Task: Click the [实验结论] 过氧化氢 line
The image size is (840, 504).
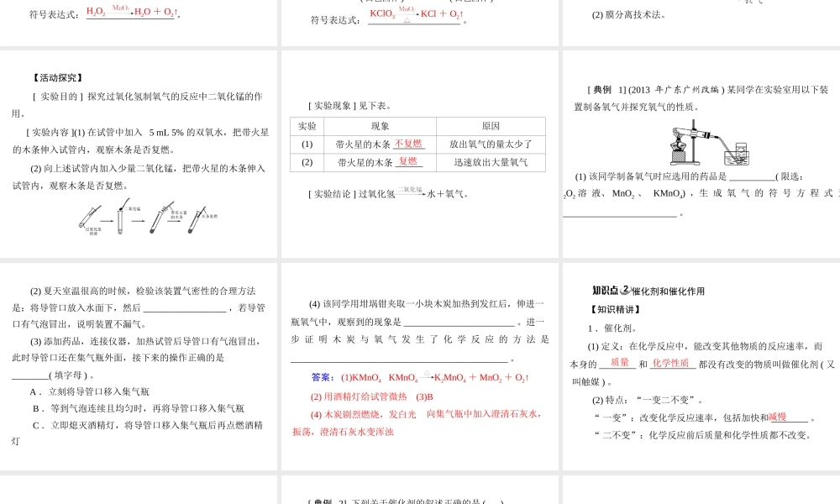Action: (x=388, y=193)
